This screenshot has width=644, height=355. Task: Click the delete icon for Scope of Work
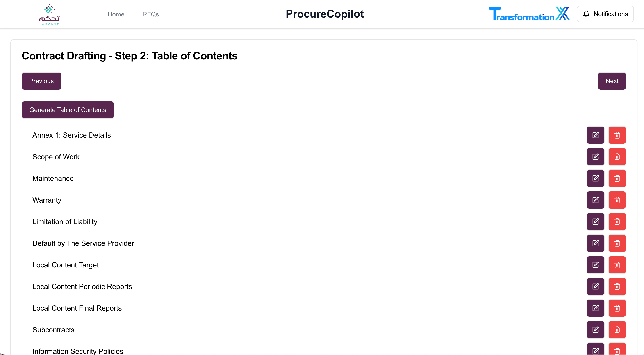[617, 157]
